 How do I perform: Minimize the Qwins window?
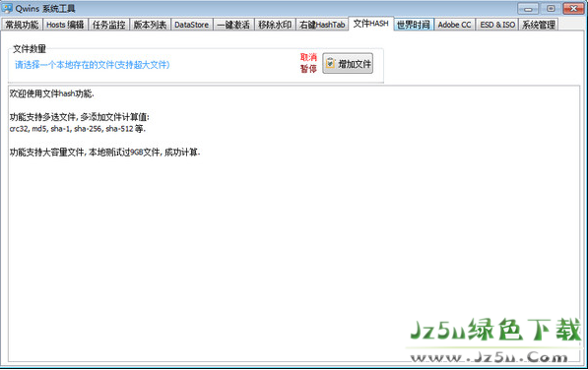[x=528, y=8]
